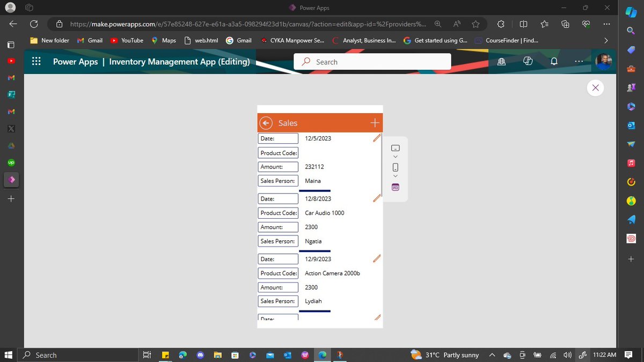Viewport: 644px width, 362px height.
Task: Expand bookmarks bar overflow chevron
Action: [x=606, y=40]
